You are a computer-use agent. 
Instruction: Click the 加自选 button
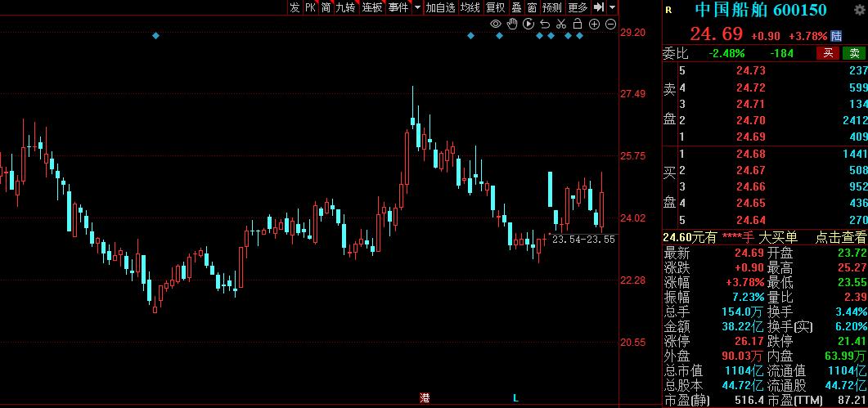coord(440,7)
